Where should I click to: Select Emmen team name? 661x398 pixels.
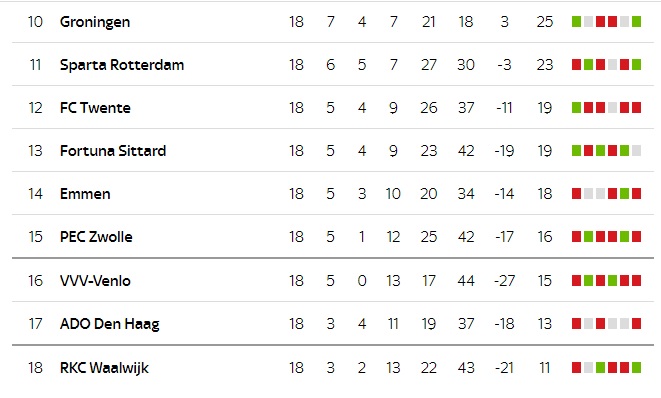(85, 194)
